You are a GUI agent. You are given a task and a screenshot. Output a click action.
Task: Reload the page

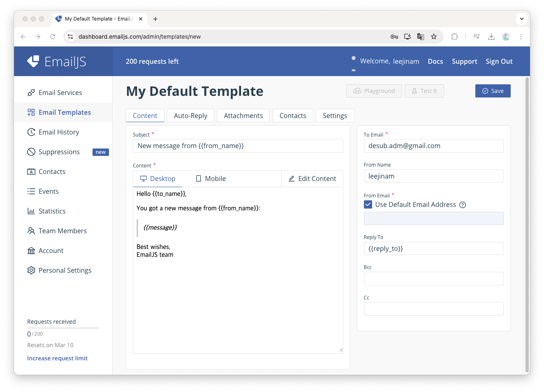(x=53, y=37)
